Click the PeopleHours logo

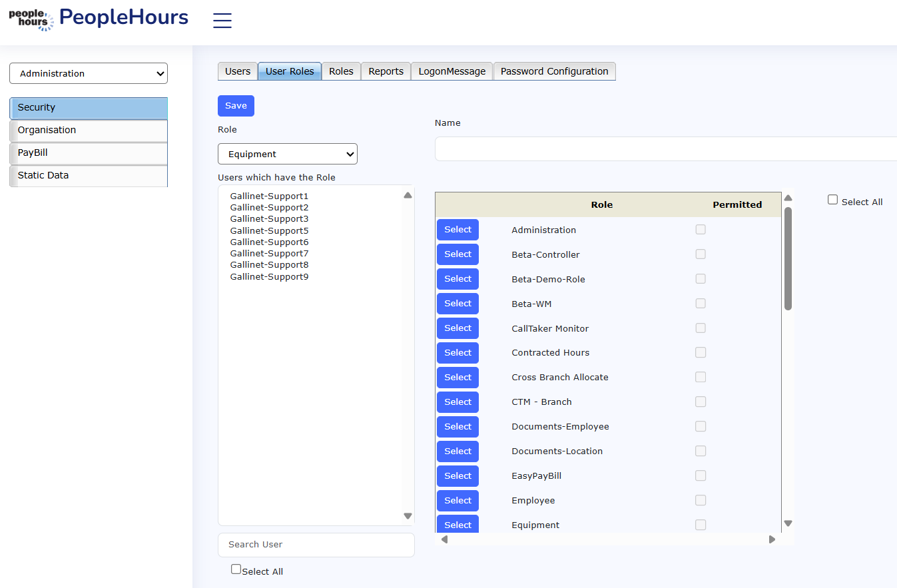tap(99, 19)
